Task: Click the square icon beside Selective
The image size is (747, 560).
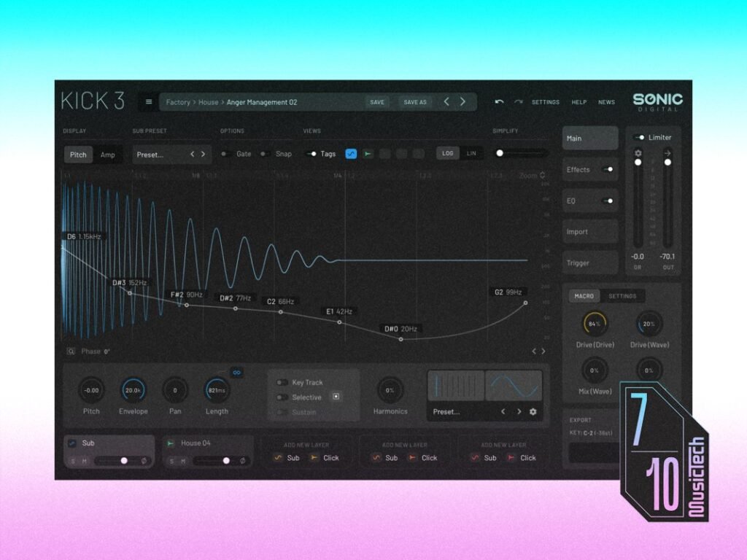Action: pyautogui.click(x=336, y=397)
